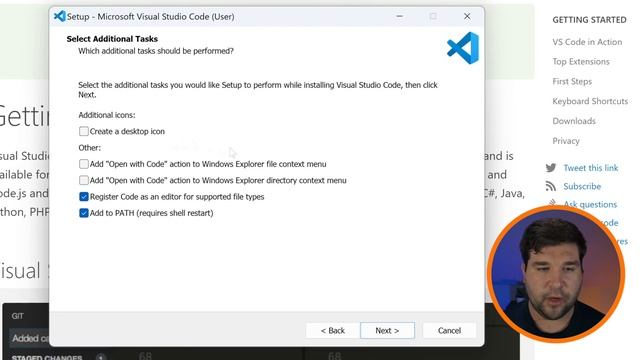This screenshot has height=360, width=640.
Task: Click Select Additional Tasks heading
Action: click(112, 39)
